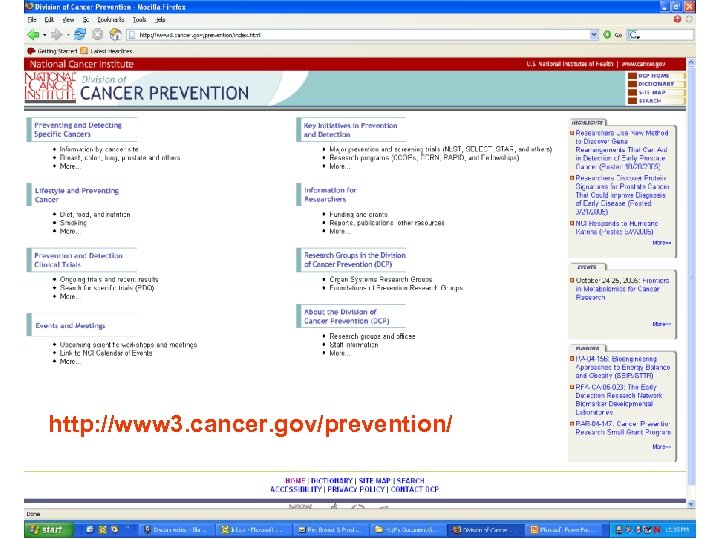Open the View menu

68,20
